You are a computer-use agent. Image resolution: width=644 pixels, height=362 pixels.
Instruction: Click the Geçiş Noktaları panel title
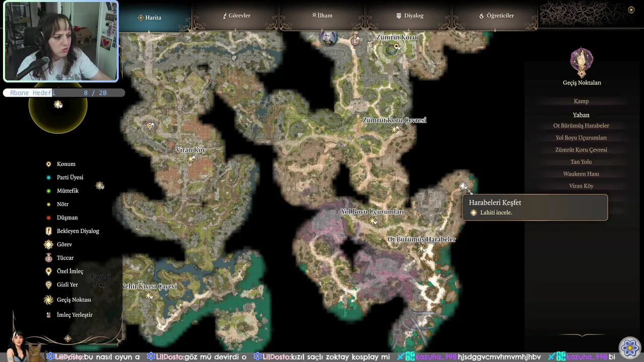[x=582, y=82]
